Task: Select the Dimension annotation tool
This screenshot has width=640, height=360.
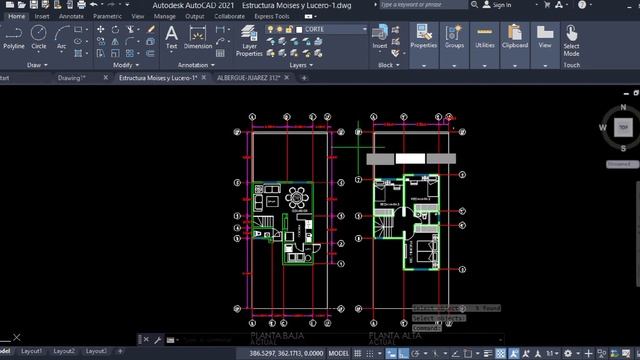Action: pyautogui.click(x=198, y=37)
